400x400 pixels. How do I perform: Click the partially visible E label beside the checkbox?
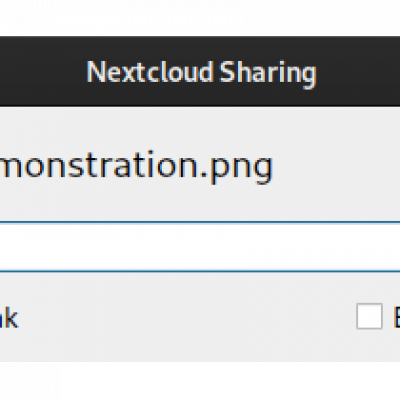pyautogui.click(x=396, y=316)
